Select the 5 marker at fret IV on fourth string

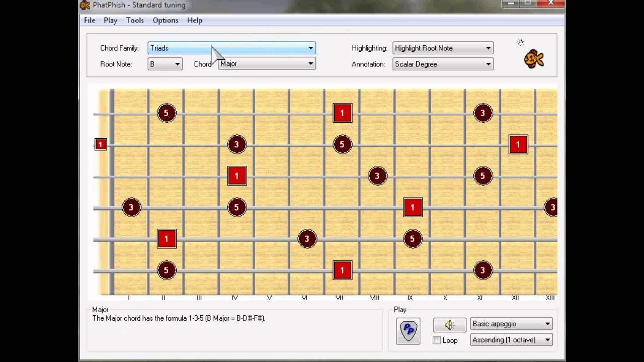(x=236, y=207)
